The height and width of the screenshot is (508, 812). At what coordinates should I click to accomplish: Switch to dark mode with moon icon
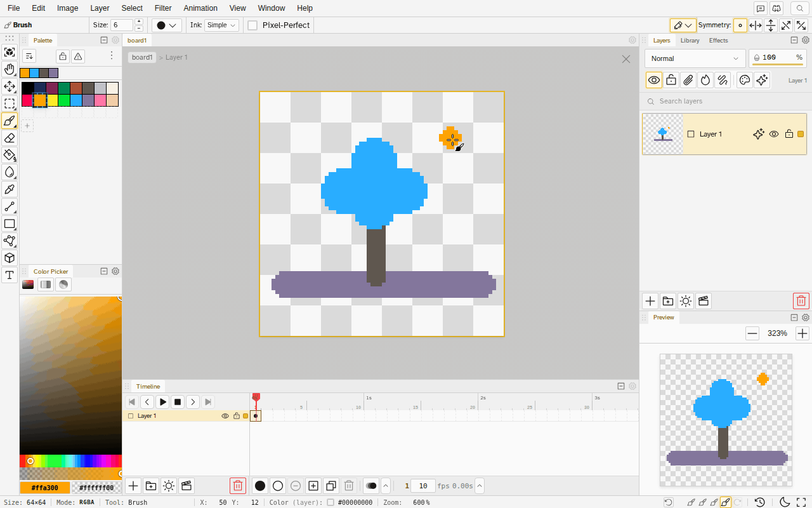tap(785, 502)
